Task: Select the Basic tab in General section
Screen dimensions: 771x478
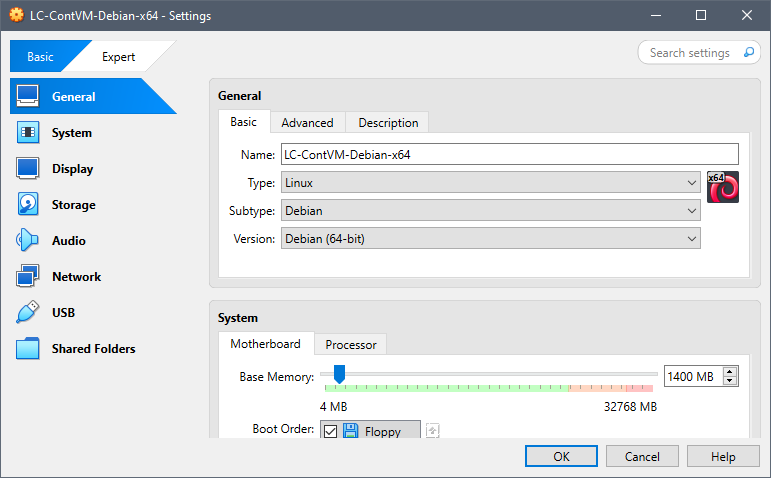Action: click(x=244, y=121)
